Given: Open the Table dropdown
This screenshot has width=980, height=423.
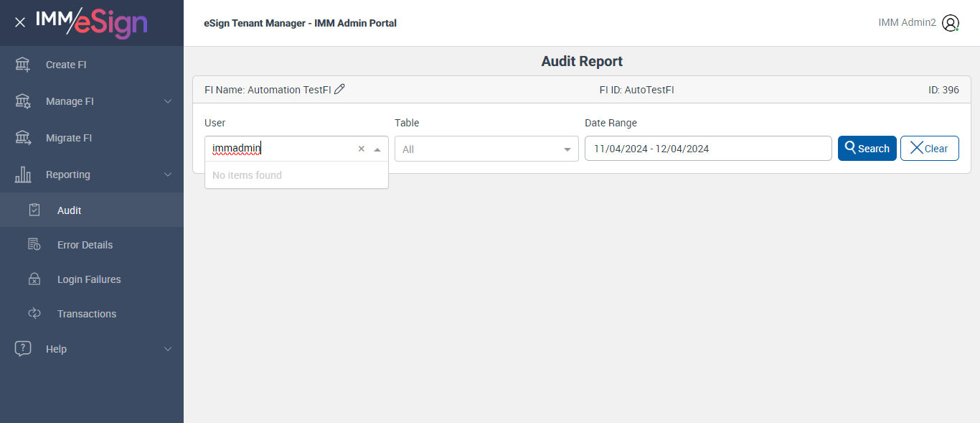Looking at the screenshot, I should 486,149.
